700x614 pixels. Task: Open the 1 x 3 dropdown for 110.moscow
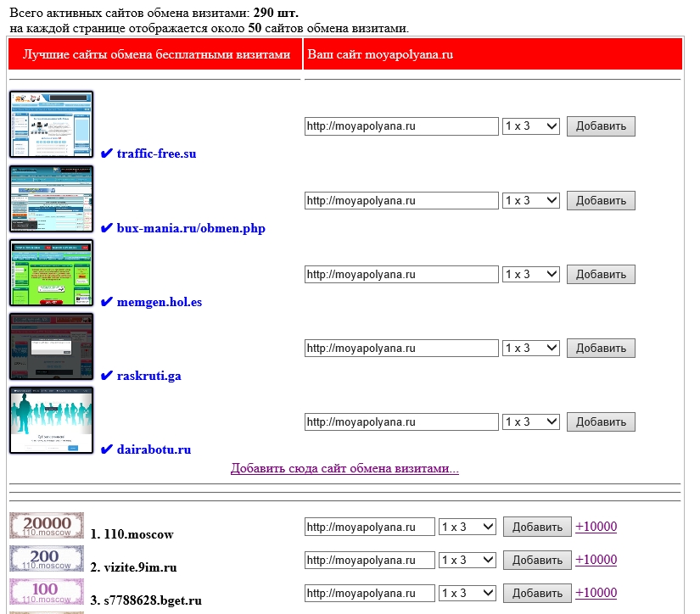click(x=467, y=527)
